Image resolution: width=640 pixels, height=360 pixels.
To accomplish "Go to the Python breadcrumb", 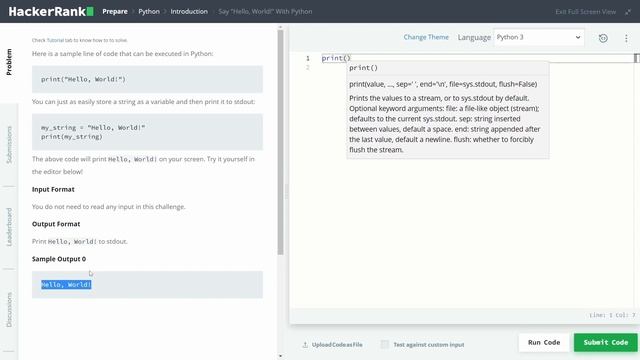I will (x=149, y=11).
